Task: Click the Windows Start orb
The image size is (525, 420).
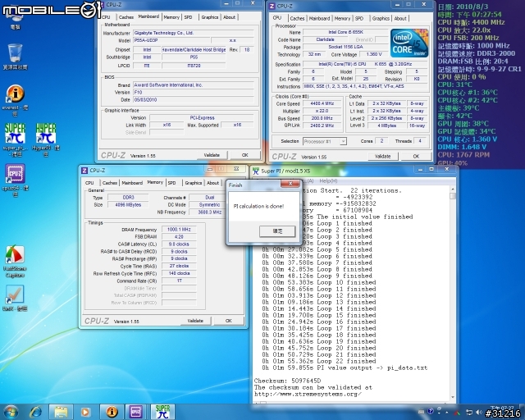Action: 11,412
